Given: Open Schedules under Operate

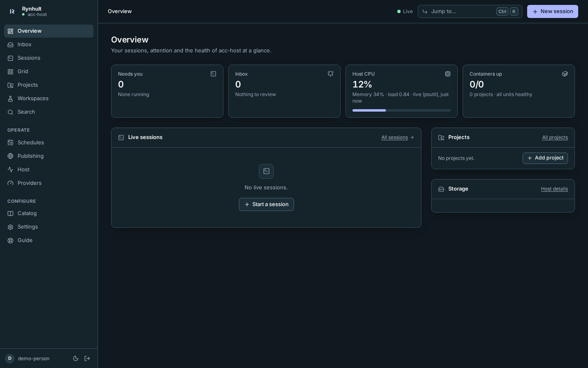Looking at the screenshot, I should pos(49,143).
